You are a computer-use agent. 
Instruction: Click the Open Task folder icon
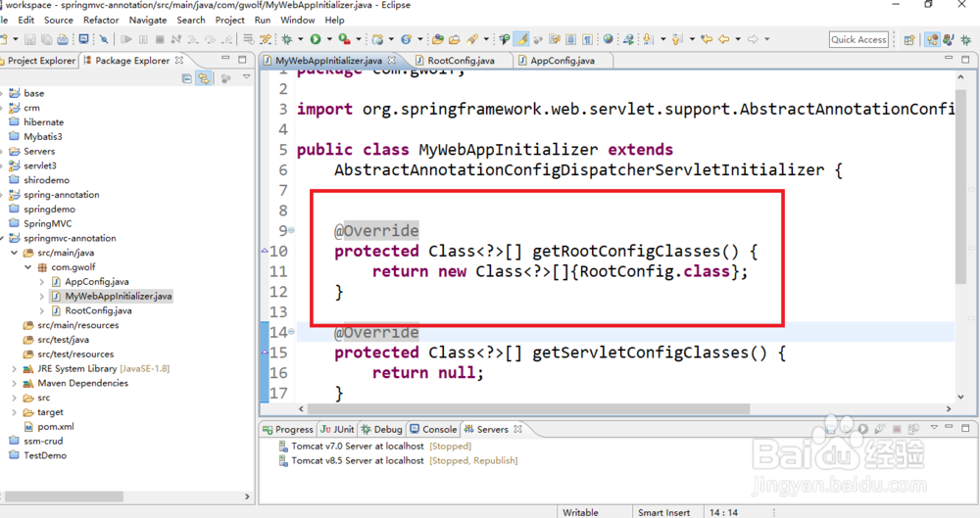click(x=455, y=39)
